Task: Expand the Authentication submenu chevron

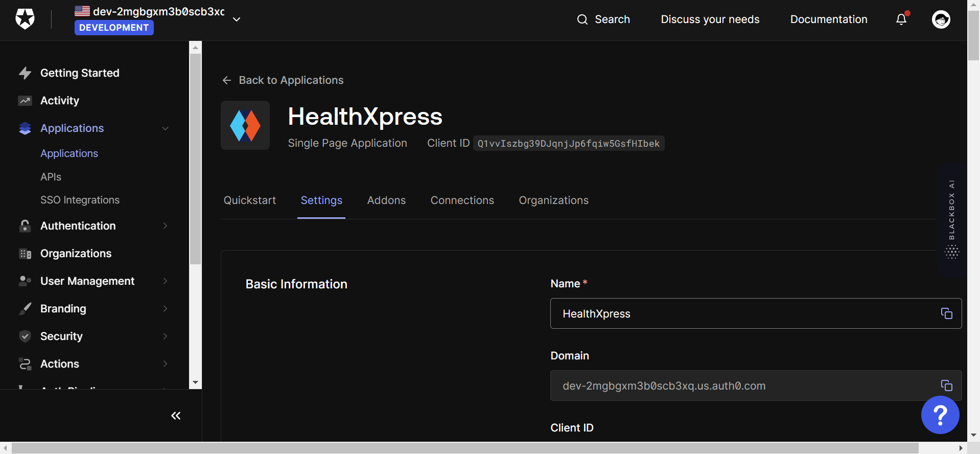Action: pyautogui.click(x=165, y=226)
